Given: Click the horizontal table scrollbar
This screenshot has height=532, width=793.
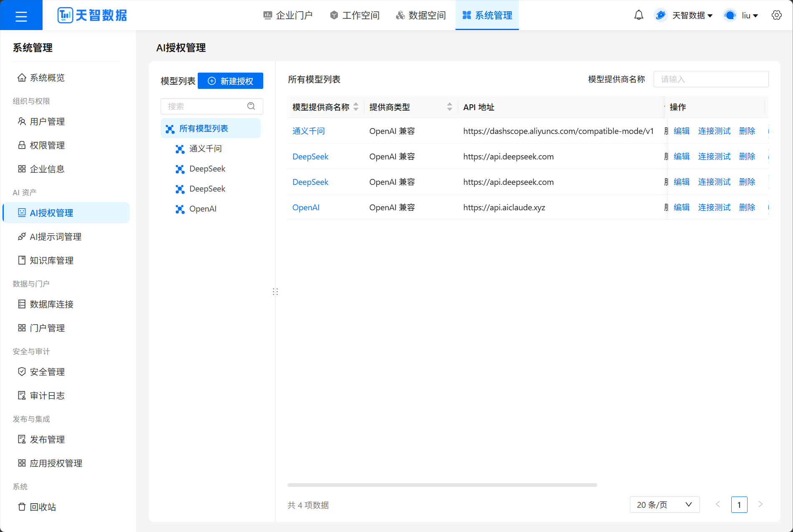Looking at the screenshot, I should point(442,485).
